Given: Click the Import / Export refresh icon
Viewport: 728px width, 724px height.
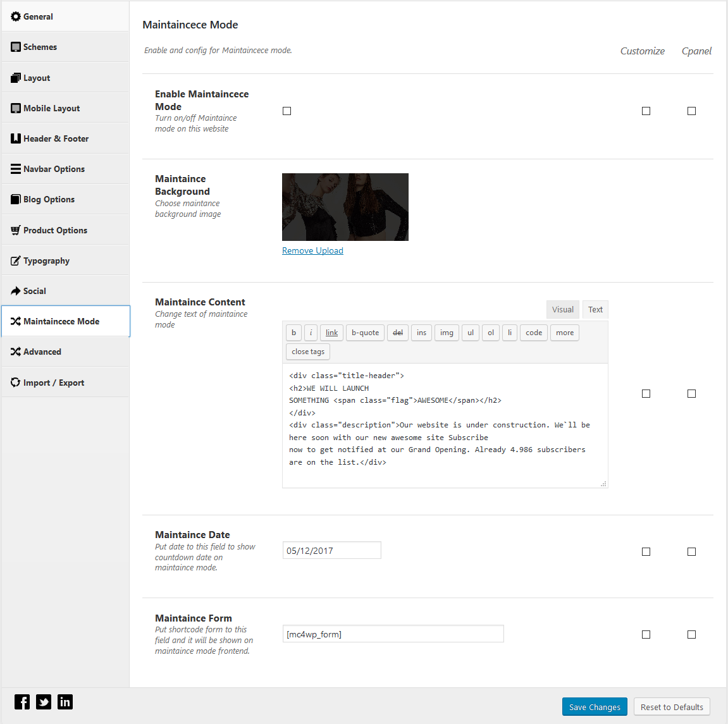Looking at the screenshot, I should click(16, 383).
